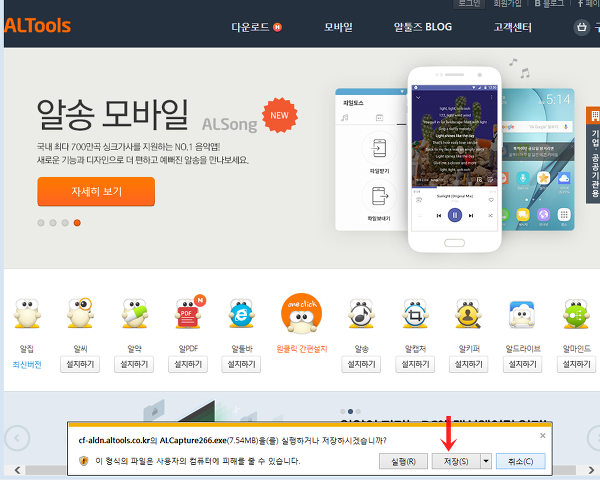Select the fourth orange banner dot
600x480 pixels.
point(77,223)
